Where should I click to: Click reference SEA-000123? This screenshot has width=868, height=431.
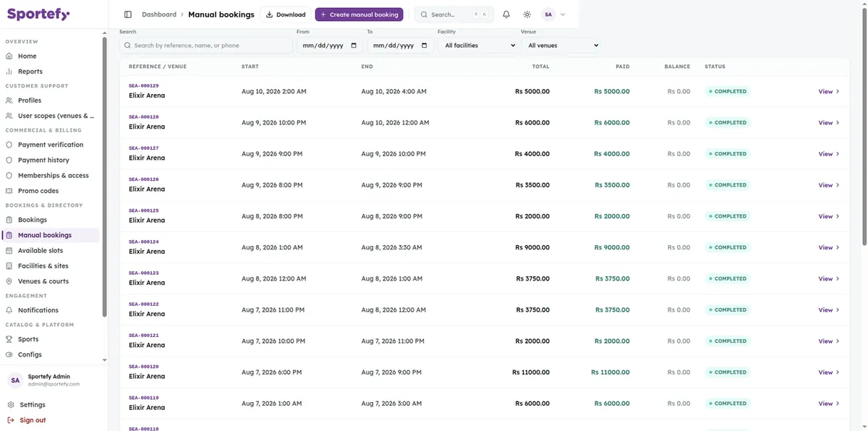click(144, 273)
